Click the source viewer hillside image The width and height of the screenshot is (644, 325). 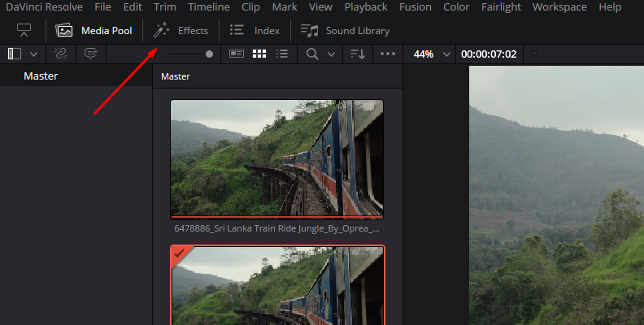tap(556, 195)
